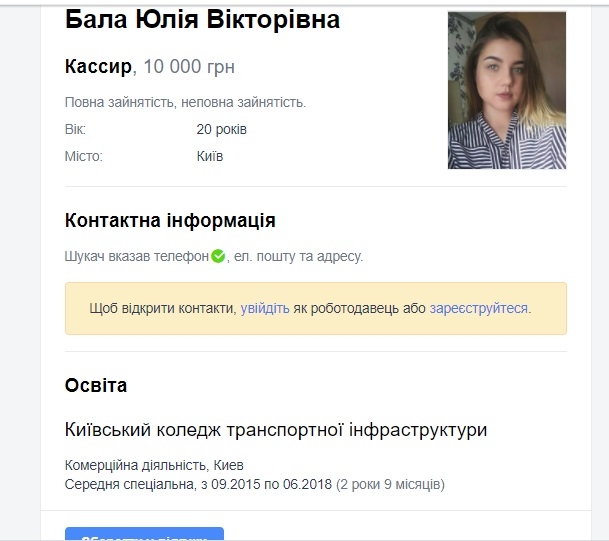This screenshot has width=609, height=541.
Task: Click the salary "10 000 грн"
Action: (x=189, y=67)
